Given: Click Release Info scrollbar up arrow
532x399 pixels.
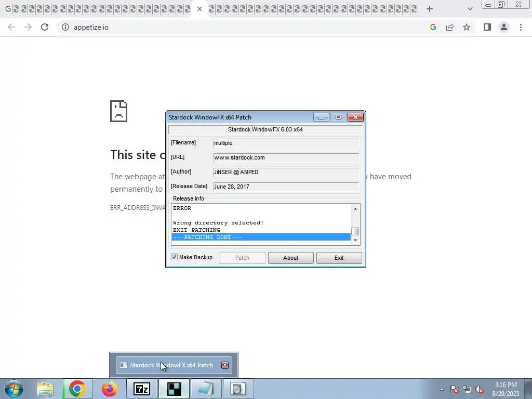Looking at the screenshot, I should (355, 209).
